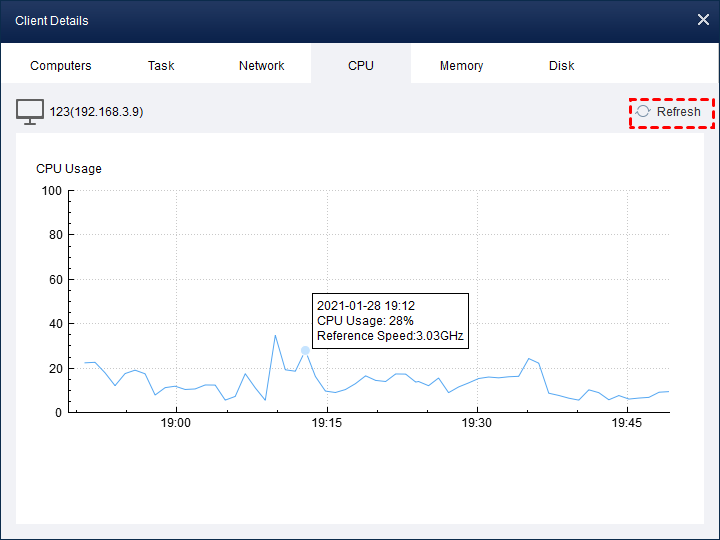Image resolution: width=720 pixels, height=540 pixels.
Task: Click the 19:30 time axis label
Action: (476, 423)
